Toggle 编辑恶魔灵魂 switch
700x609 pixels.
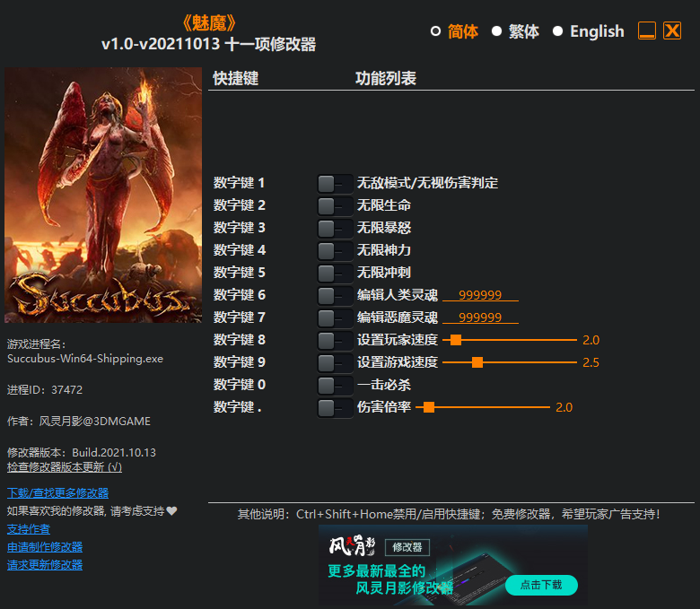coord(335,318)
